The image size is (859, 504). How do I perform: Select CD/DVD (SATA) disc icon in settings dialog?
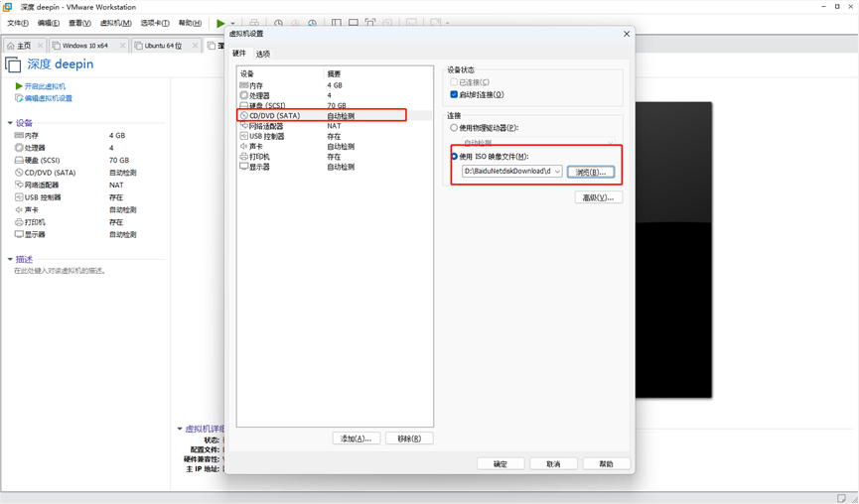[x=243, y=115]
